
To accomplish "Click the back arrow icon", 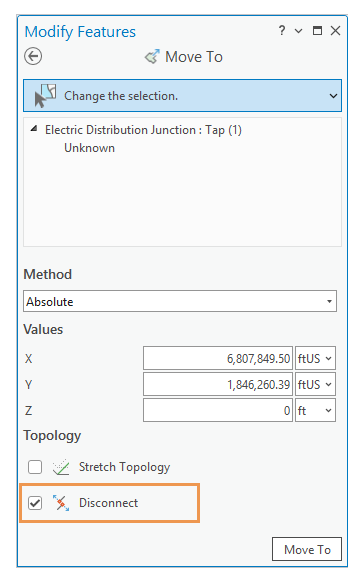I will [x=33, y=57].
